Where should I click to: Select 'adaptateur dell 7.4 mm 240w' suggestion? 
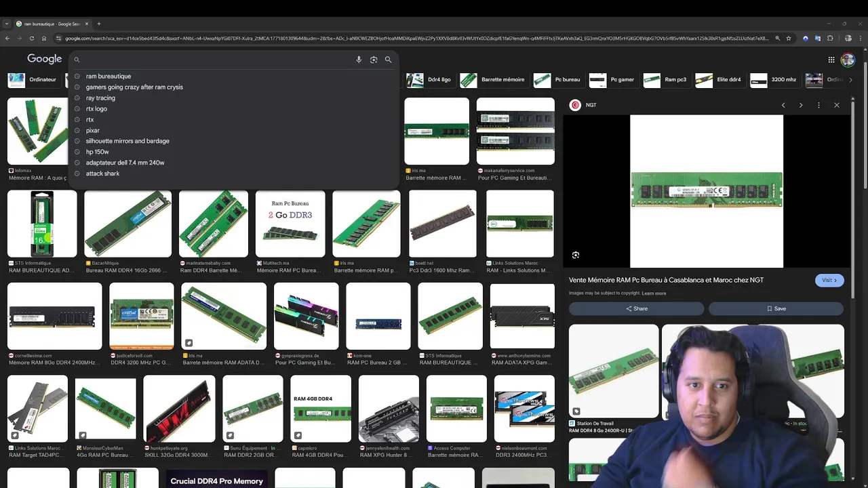pyautogui.click(x=125, y=163)
